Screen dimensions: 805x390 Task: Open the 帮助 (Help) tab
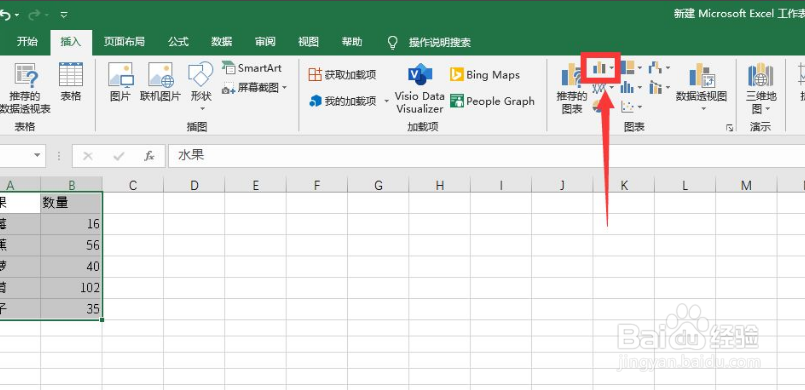point(352,42)
